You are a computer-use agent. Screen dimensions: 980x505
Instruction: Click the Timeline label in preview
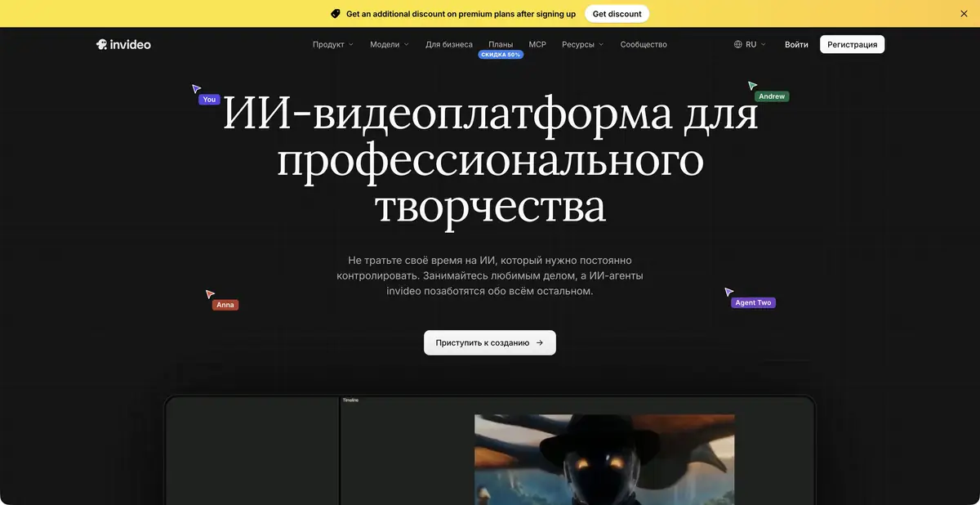(350, 400)
